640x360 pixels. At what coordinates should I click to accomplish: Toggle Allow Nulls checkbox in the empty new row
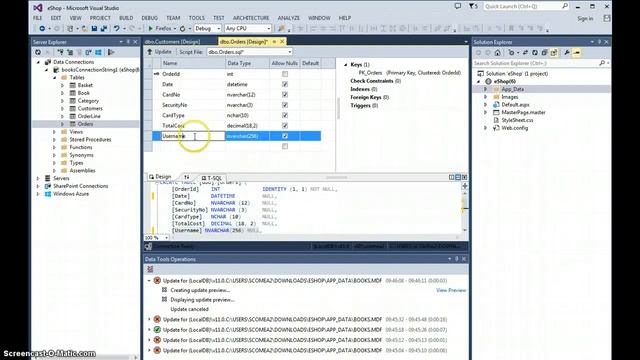[x=285, y=146]
